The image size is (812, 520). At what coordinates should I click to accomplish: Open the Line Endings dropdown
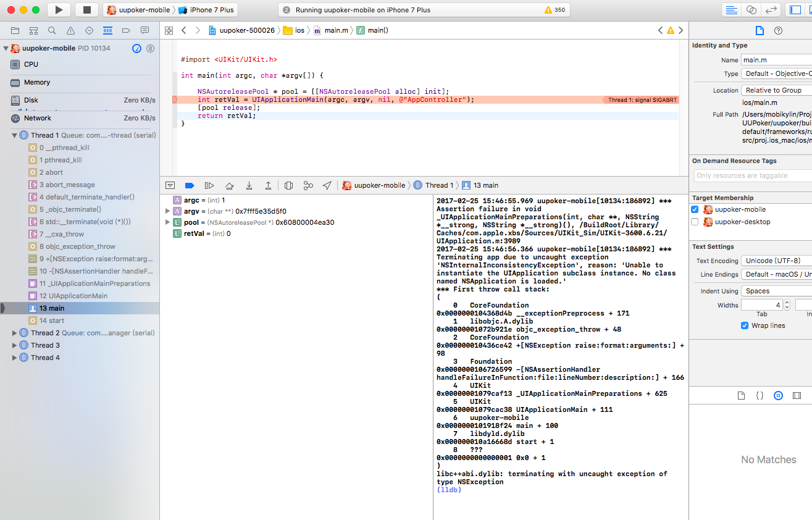777,274
